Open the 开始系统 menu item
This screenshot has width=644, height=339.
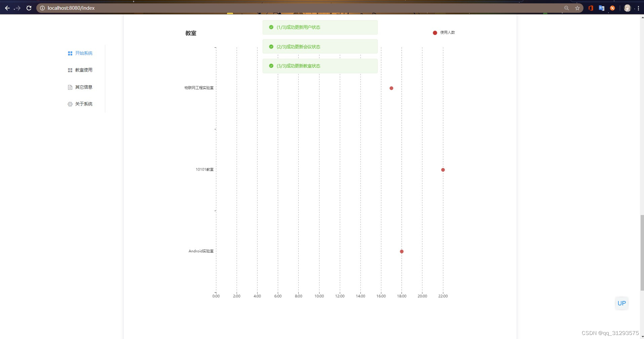pyautogui.click(x=80, y=53)
